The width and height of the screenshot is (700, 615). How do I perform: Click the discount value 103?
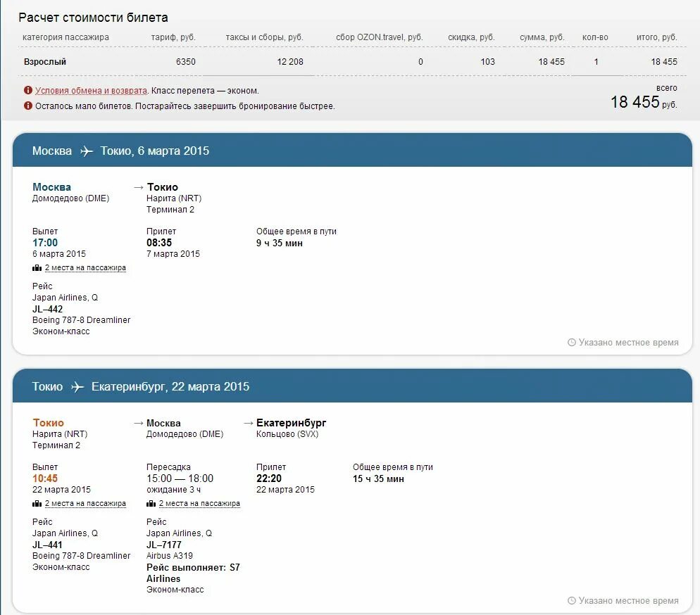point(487,61)
